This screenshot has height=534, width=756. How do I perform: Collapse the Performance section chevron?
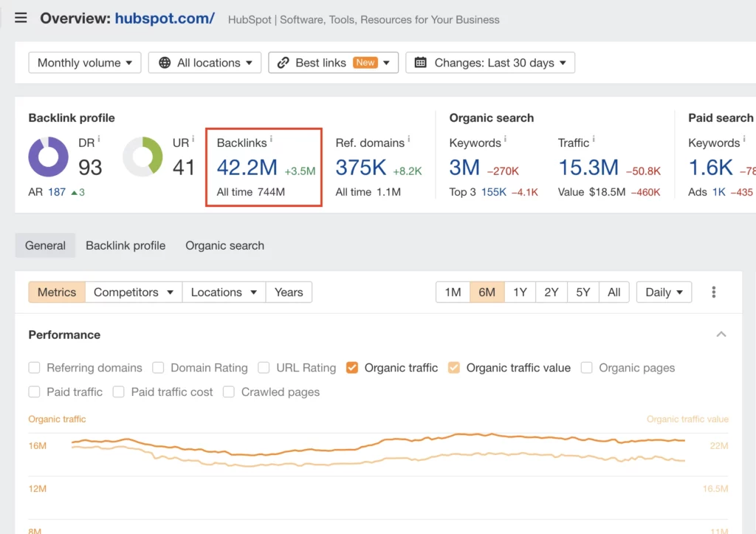point(721,335)
